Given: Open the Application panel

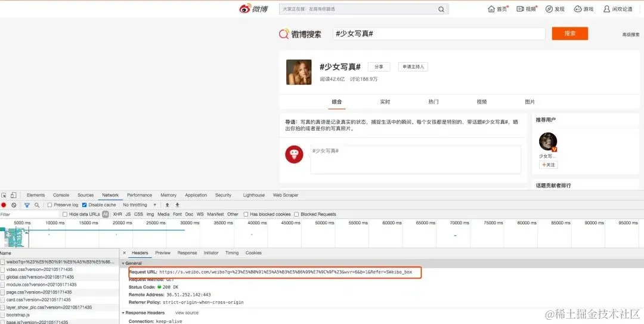Looking at the screenshot, I should click(x=196, y=195).
